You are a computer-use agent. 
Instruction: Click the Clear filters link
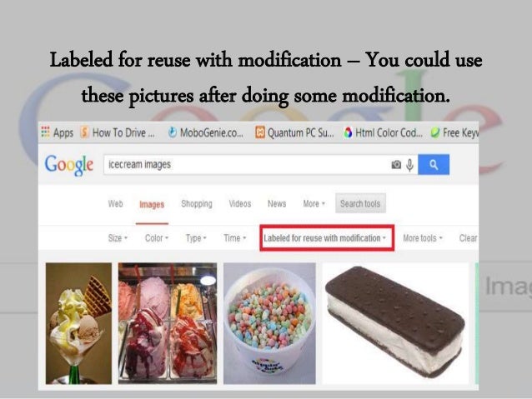pos(469,238)
